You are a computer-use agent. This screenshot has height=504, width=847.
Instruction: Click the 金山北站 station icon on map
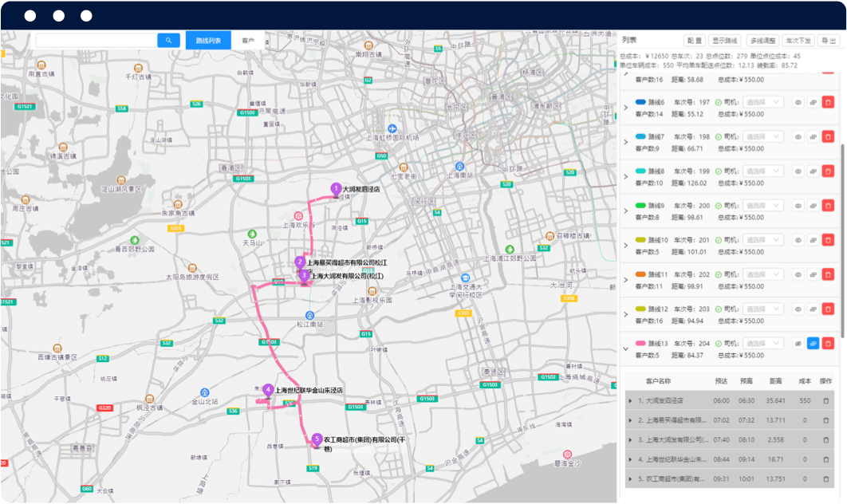click(205, 392)
